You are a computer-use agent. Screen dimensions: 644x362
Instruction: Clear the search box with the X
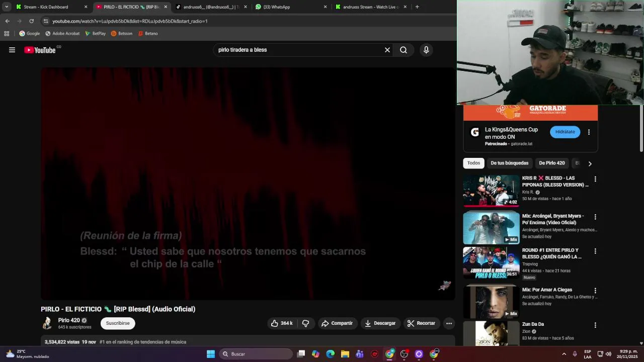point(387,50)
